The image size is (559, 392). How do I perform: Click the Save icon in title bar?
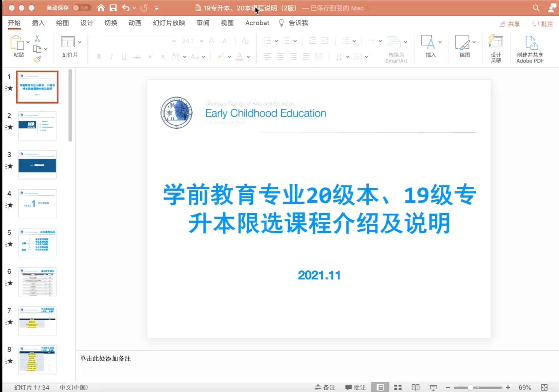(113, 8)
